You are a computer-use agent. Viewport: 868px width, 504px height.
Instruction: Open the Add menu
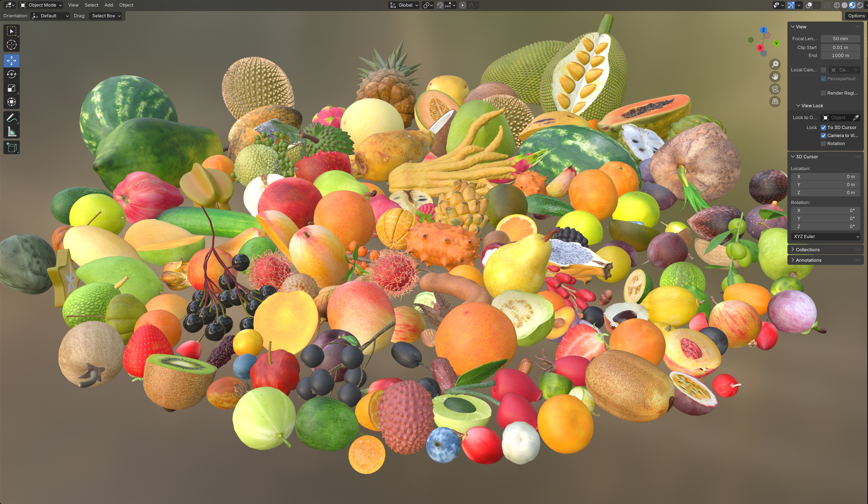pos(108,5)
